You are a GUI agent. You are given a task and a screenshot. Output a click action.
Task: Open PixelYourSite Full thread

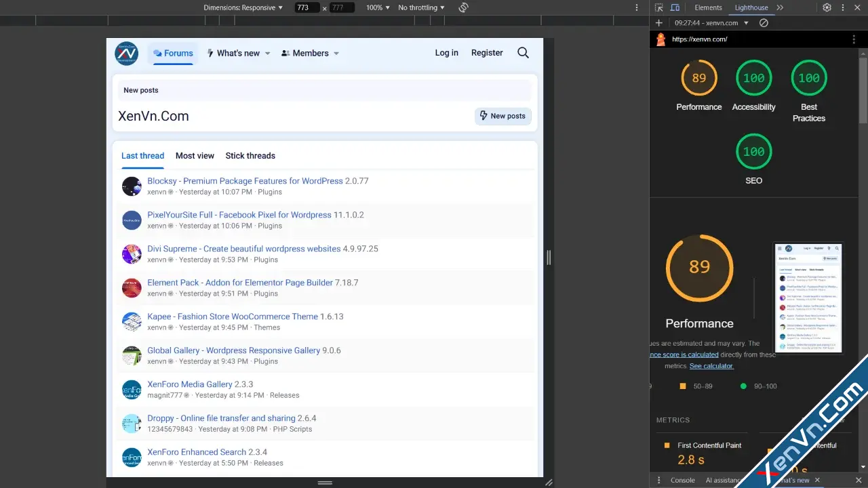(239, 215)
